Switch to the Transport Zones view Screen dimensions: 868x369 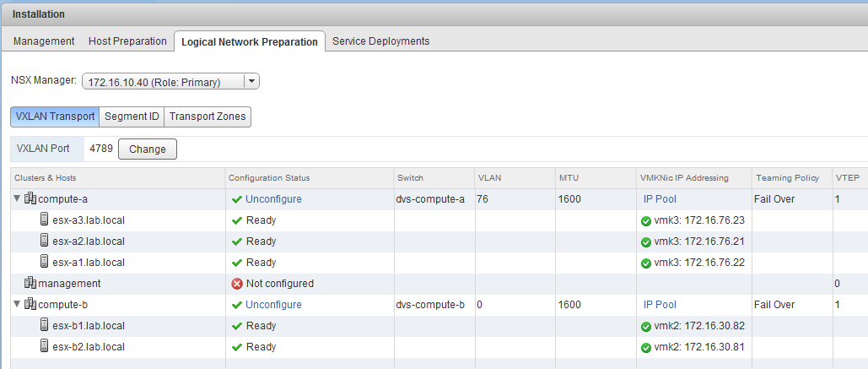(x=207, y=117)
